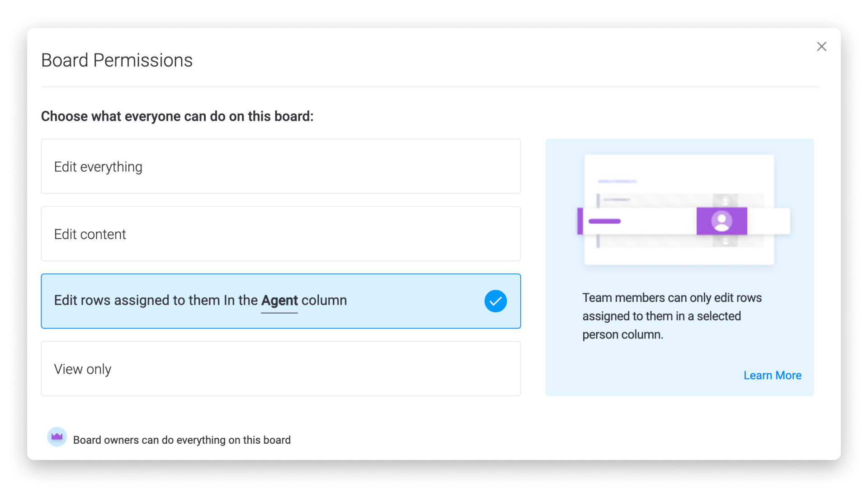Viewport: 868px width, 488px height.
Task: Click the Board Permissions title
Action: [117, 61]
